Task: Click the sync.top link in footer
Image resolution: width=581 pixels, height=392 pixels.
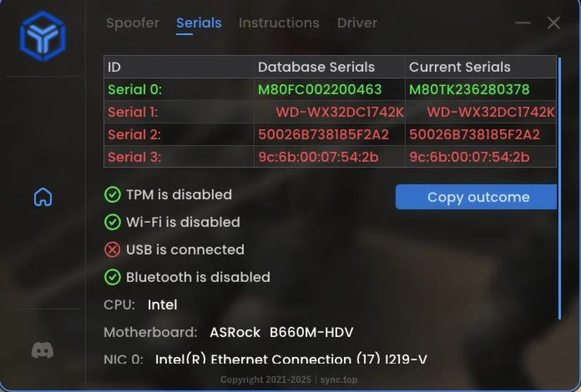Action: 341,379
